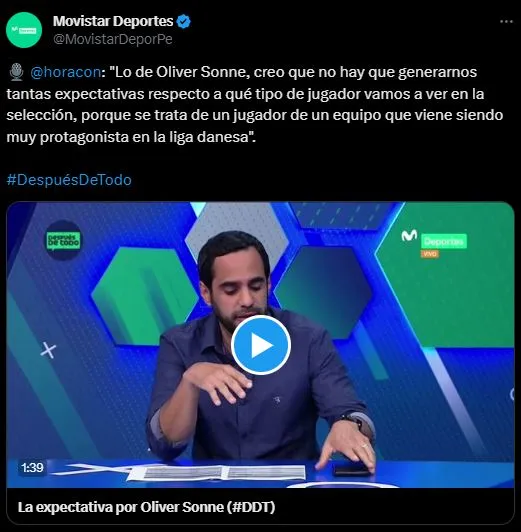
Task: Click the black smartphone on the desk
Action: pos(350,469)
